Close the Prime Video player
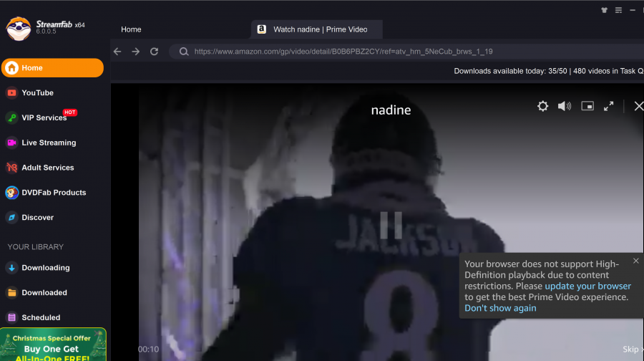This screenshot has height=361, width=644. click(x=639, y=106)
